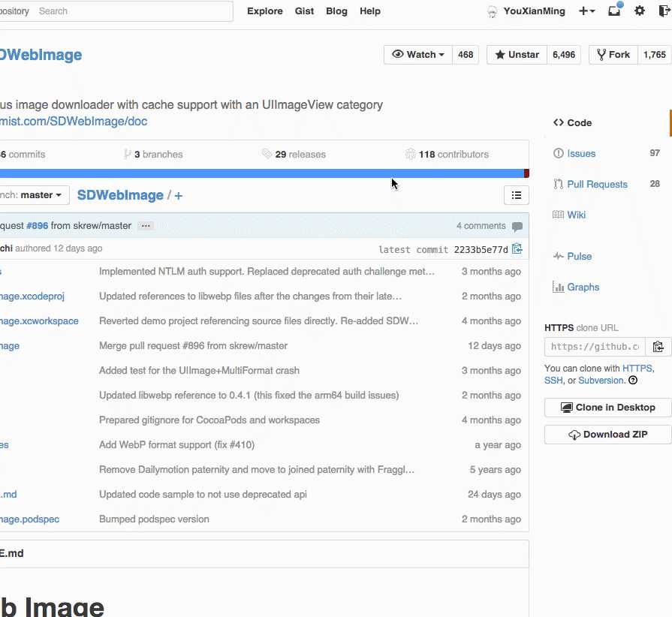Switch clone URL to SSH
Viewport: 672px width, 617px height.
(553, 381)
